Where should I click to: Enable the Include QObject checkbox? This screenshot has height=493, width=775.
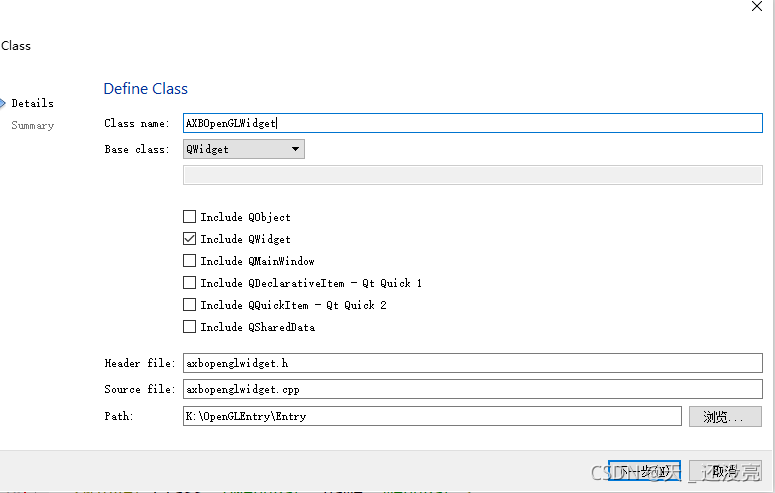[190, 217]
